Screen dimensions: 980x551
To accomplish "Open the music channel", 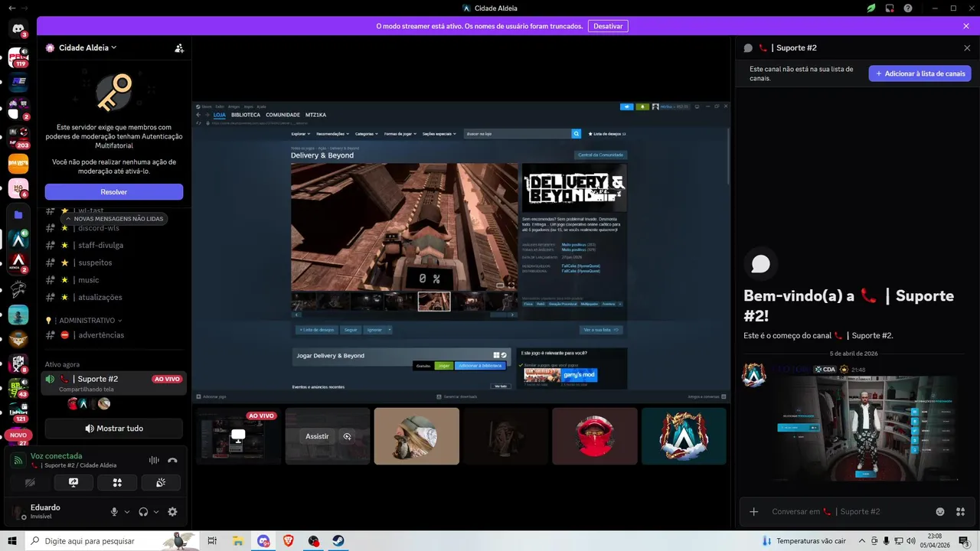I will point(111,280).
